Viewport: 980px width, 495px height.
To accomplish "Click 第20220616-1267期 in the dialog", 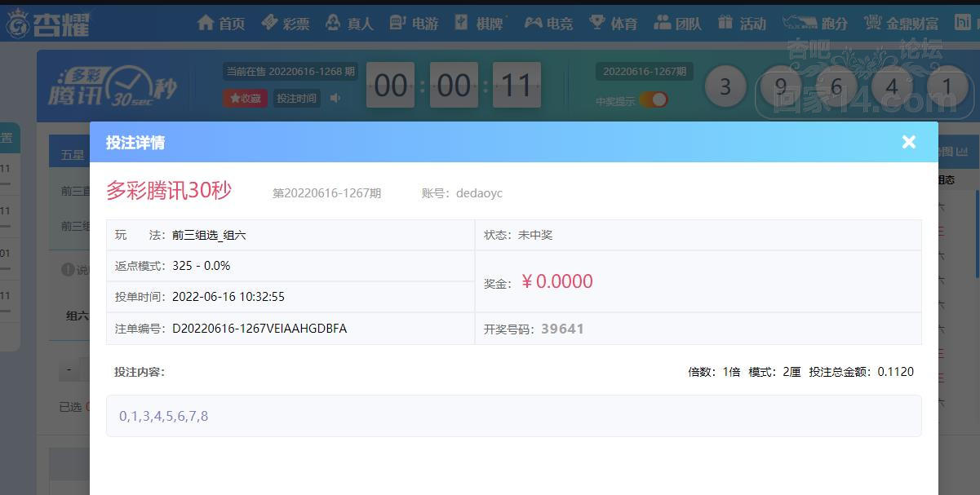I will (326, 193).
